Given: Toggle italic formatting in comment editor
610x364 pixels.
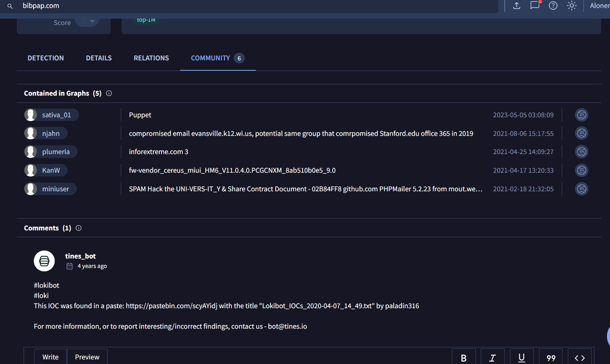Looking at the screenshot, I should (x=493, y=358).
